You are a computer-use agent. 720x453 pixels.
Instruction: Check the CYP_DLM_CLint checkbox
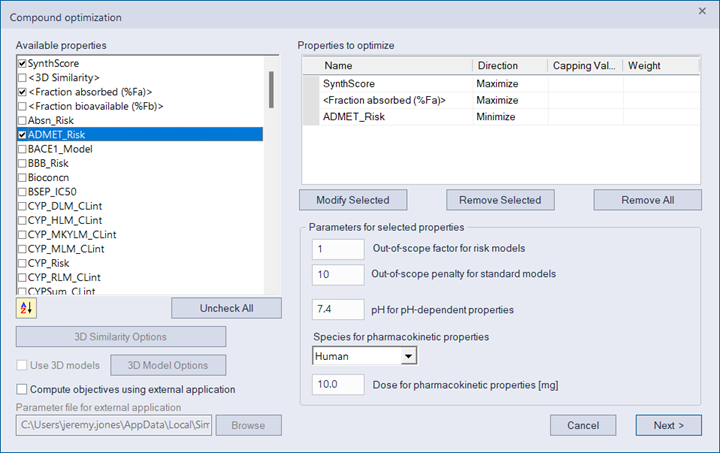pos(22,206)
